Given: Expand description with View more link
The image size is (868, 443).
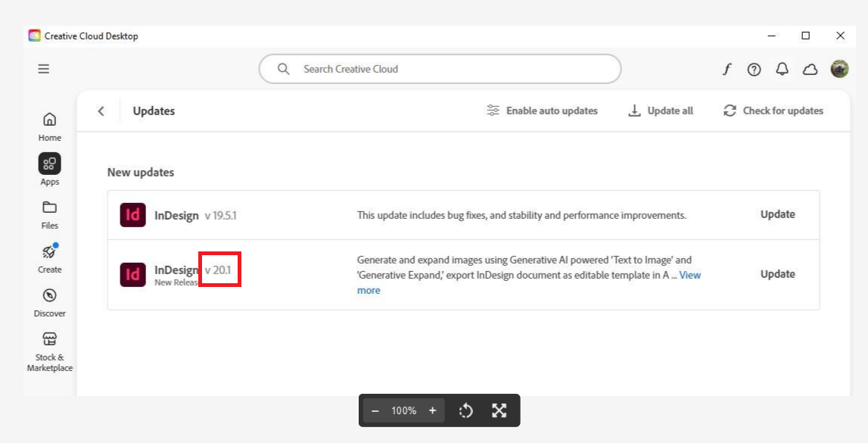Looking at the screenshot, I should click(369, 291).
